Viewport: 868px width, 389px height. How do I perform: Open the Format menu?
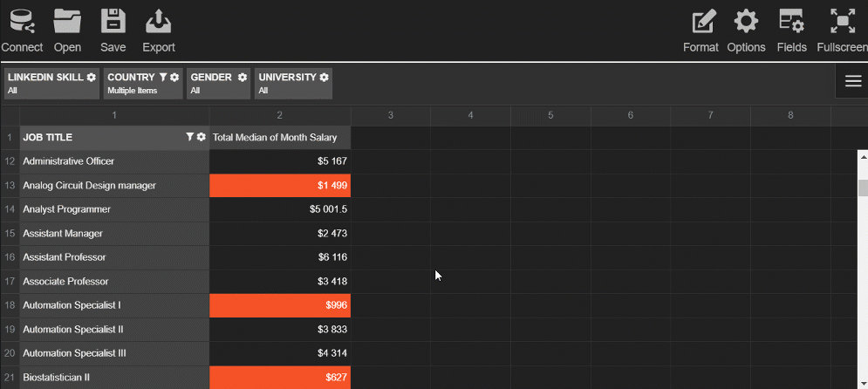(701, 31)
